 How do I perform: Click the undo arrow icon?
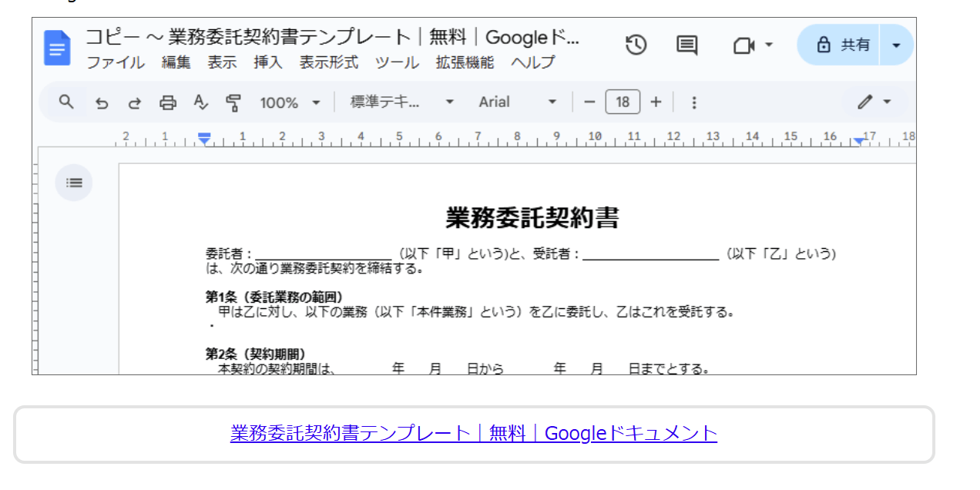101,102
